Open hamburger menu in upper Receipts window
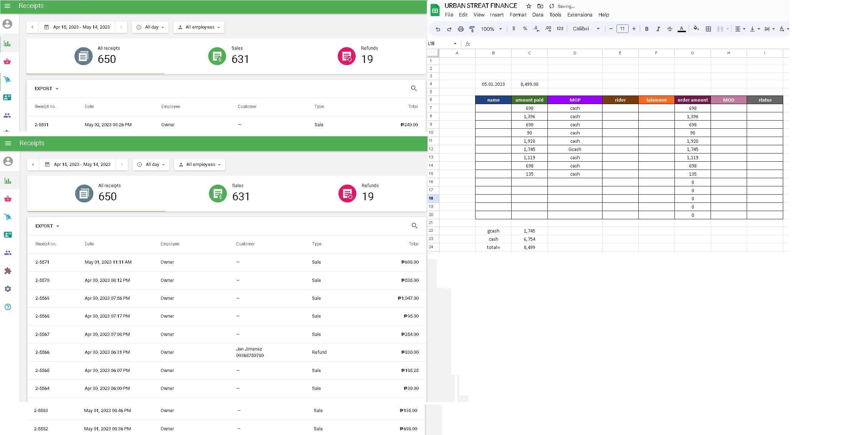 (x=7, y=6)
